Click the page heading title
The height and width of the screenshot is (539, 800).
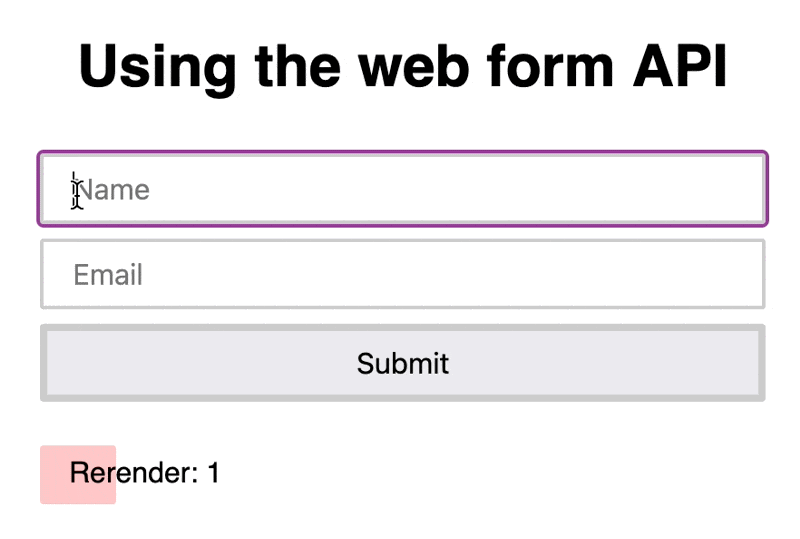coord(402,67)
